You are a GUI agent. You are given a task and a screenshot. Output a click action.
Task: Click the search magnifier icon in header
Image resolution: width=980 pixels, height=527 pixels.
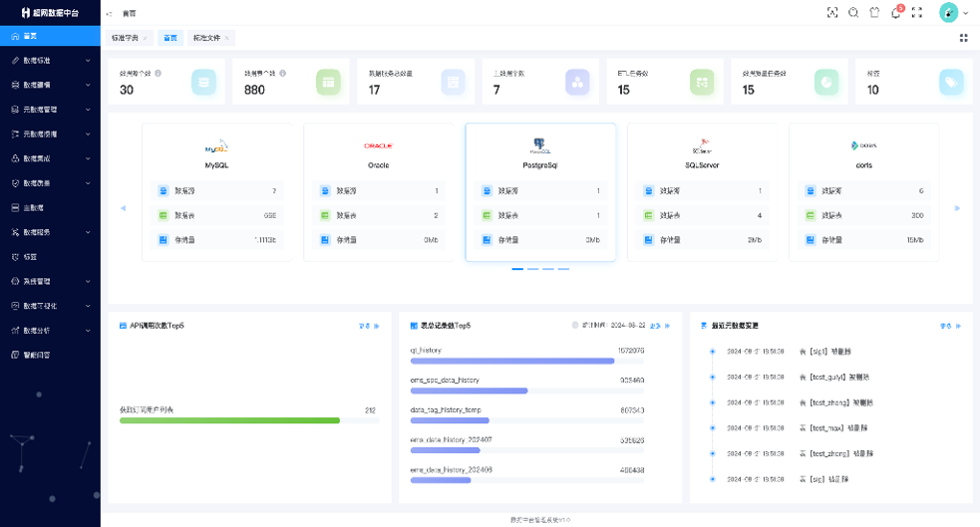(x=853, y=13)
